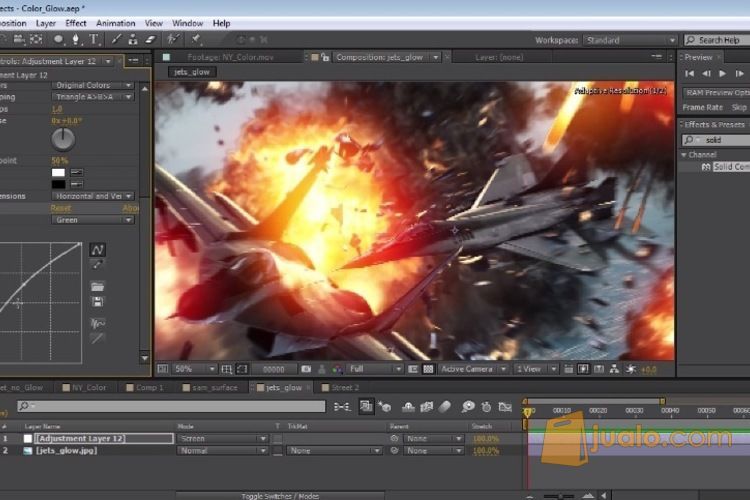750x500 pixels.
Task: Select the Pan Behind anchor point tool
Action: 36,40
